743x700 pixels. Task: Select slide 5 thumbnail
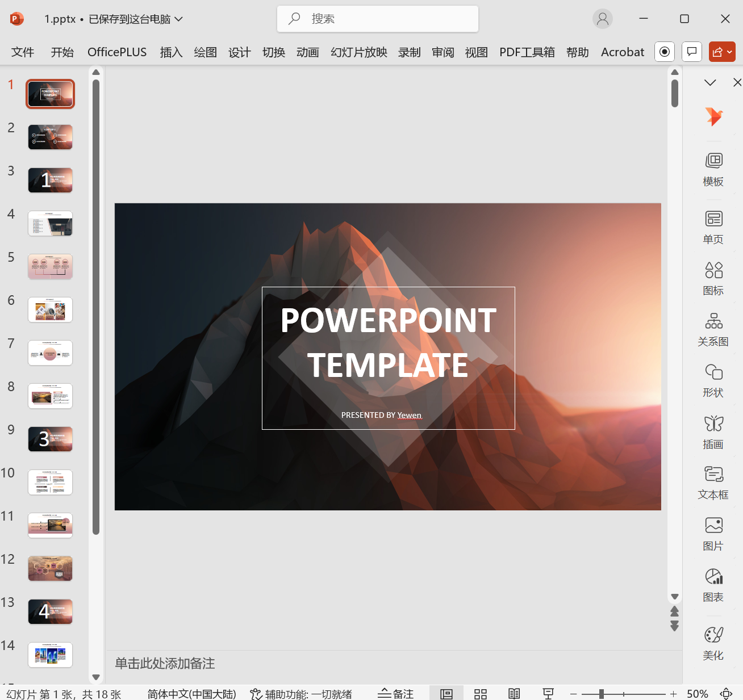(x=51, y=266)
